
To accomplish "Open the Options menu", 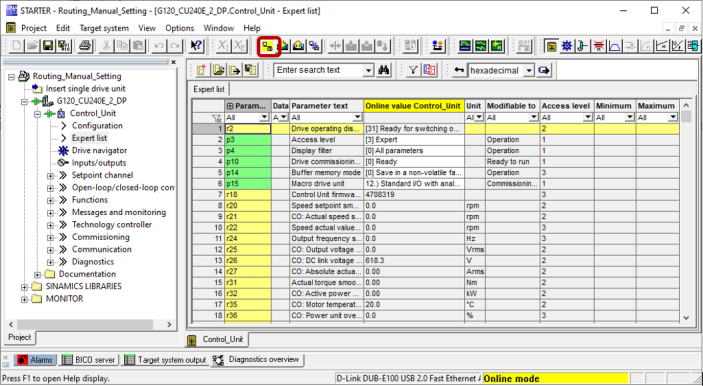I will click(x=179, y=28).
